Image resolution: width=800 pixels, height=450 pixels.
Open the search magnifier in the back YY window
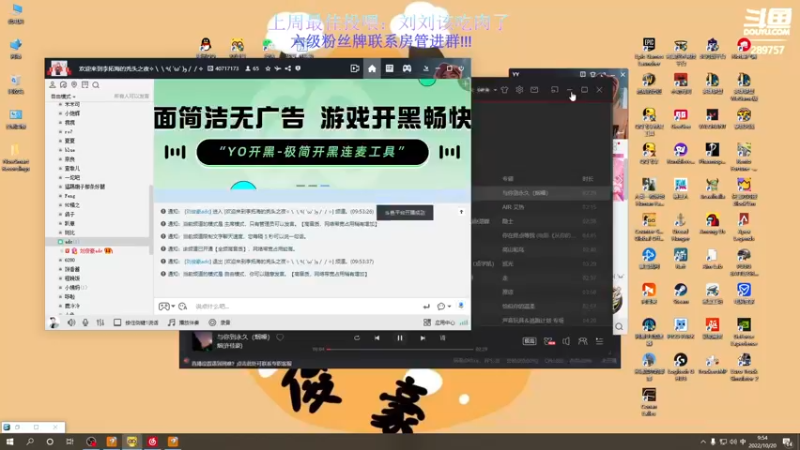pyautogui.click(x=619, y=327)
